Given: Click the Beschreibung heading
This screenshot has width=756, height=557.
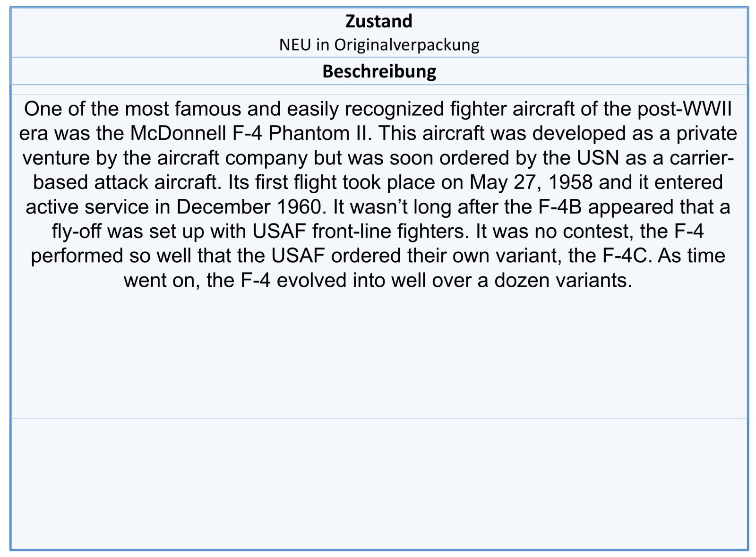Looking at the screenshot, I should (x=379, y=71).
